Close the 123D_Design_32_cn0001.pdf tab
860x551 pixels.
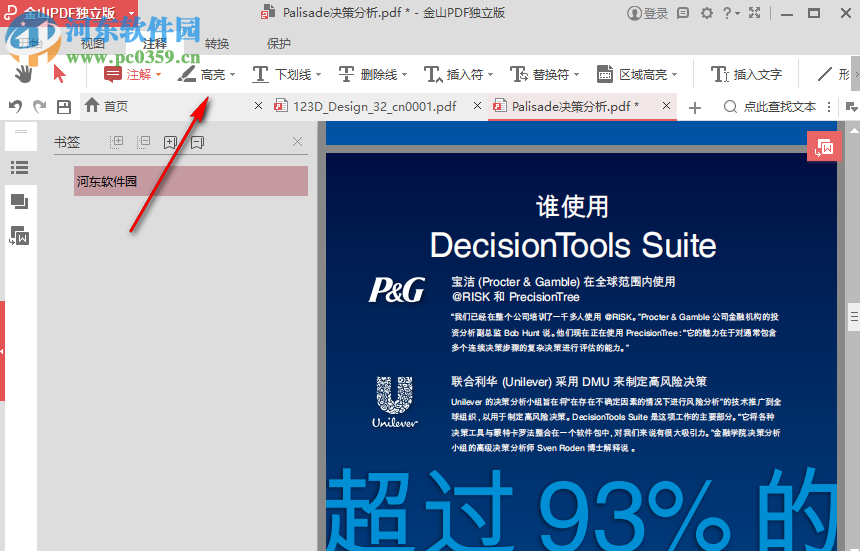[478, 105]
